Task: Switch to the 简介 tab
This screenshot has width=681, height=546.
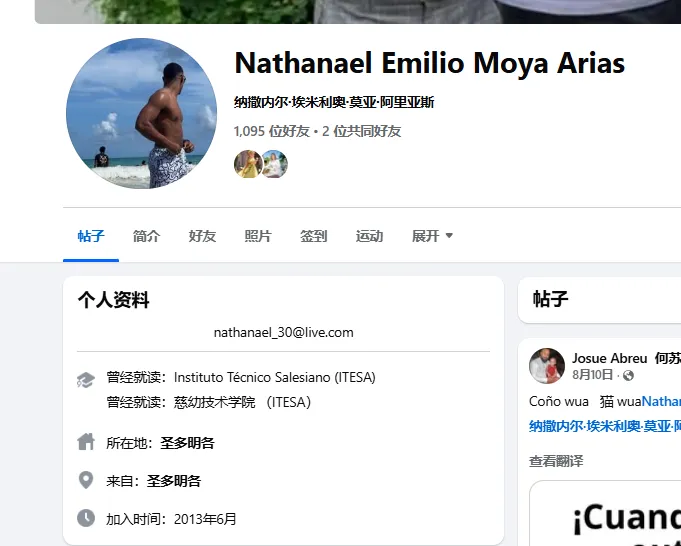Action: coord(146,236)
